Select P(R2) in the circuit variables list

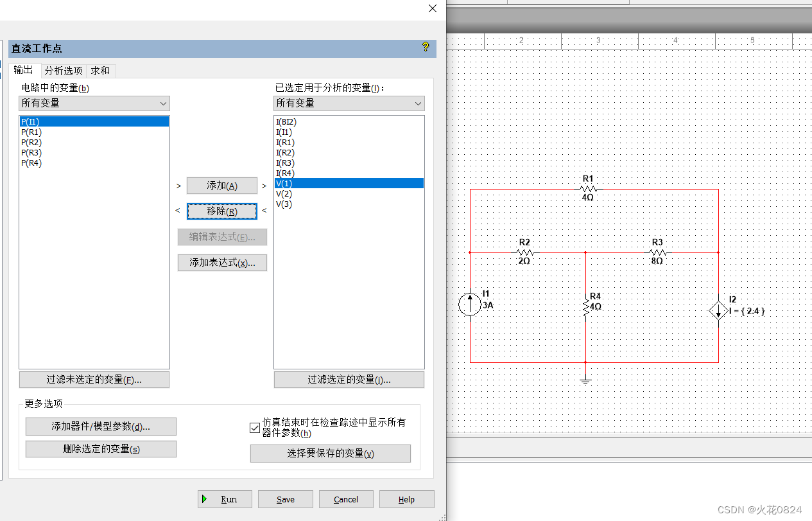coord(32,142)
